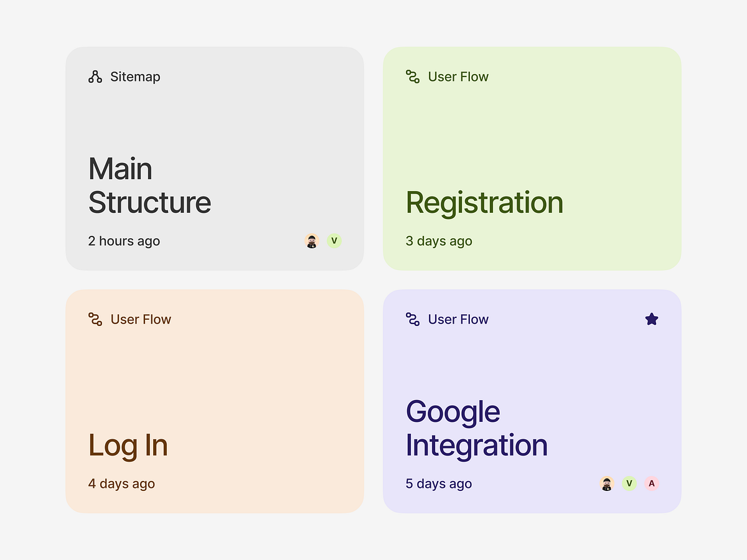This screenshot has width=747, height=560.
Task: Click the "Log In" title text
Action: point(128,446)
